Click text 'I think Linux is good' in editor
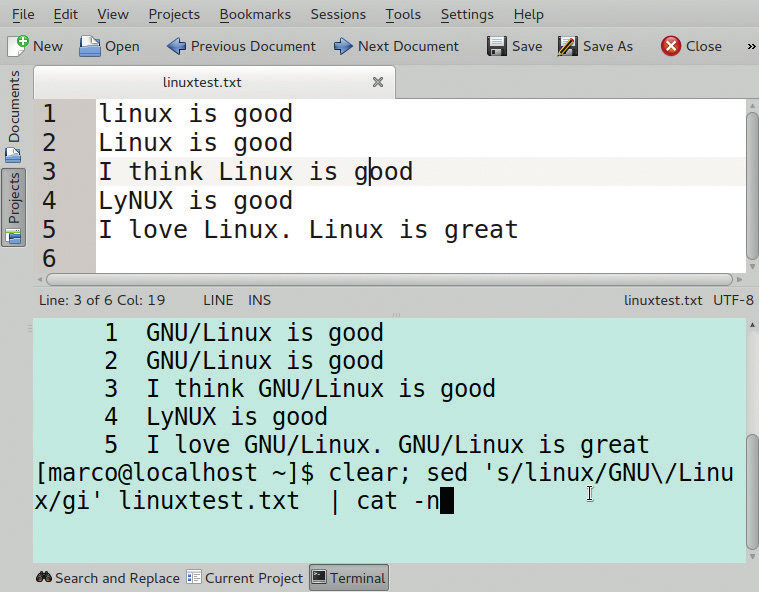759x592 pixels. pyautogui.click(x=256, y=172)
